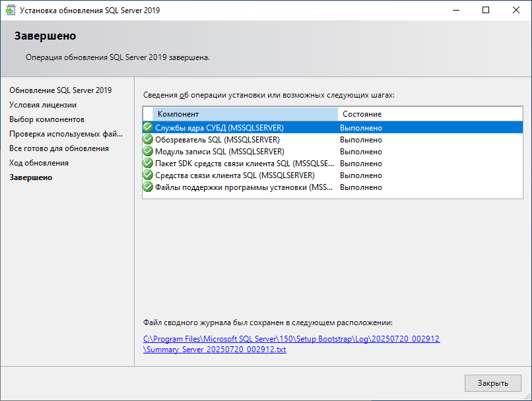Click the Условия лицензии step in sidebar

(x=43, y=105)
